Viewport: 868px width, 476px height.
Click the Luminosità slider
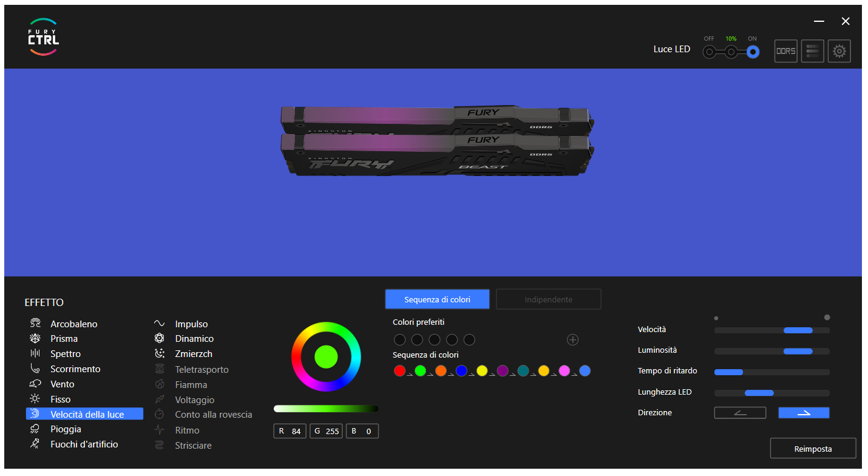tap(771, 351)
